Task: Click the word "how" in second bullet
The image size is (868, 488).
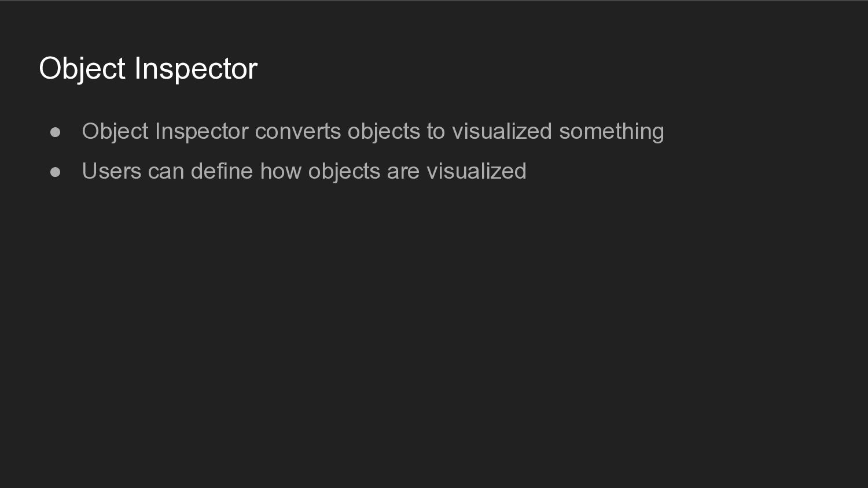Action: [x=281, y=171]
